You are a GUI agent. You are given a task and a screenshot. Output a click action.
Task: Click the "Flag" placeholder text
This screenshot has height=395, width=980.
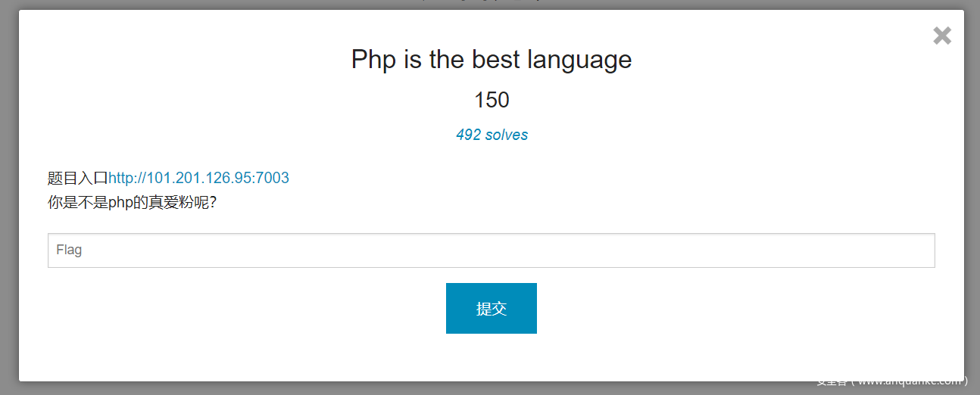pos(69,250)
